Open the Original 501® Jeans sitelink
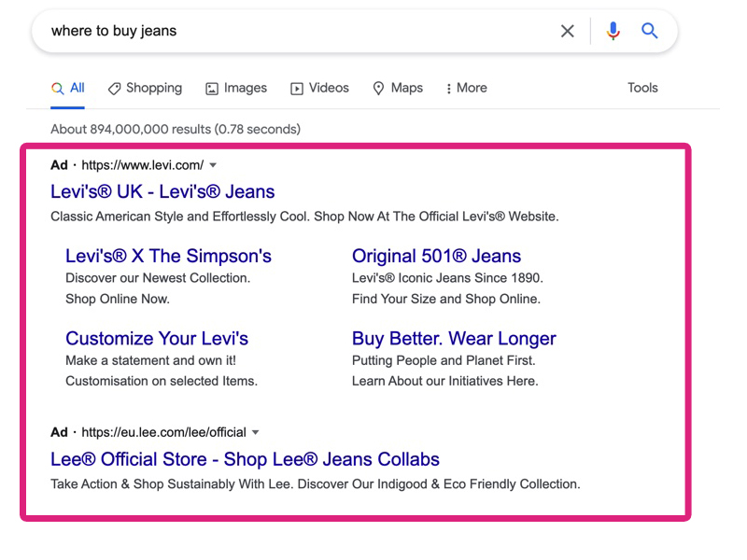The width and height of the screenshot is (747, 560). click(436, 256)
